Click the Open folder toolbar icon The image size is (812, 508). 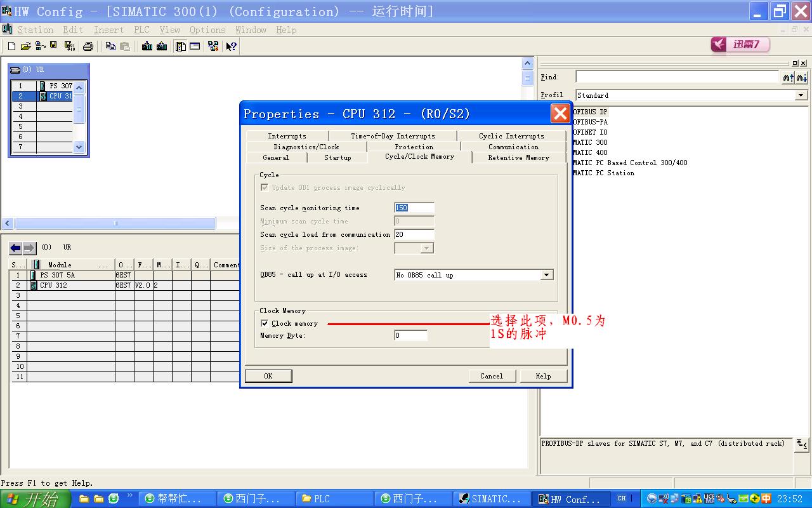click(x=25, y=46)
